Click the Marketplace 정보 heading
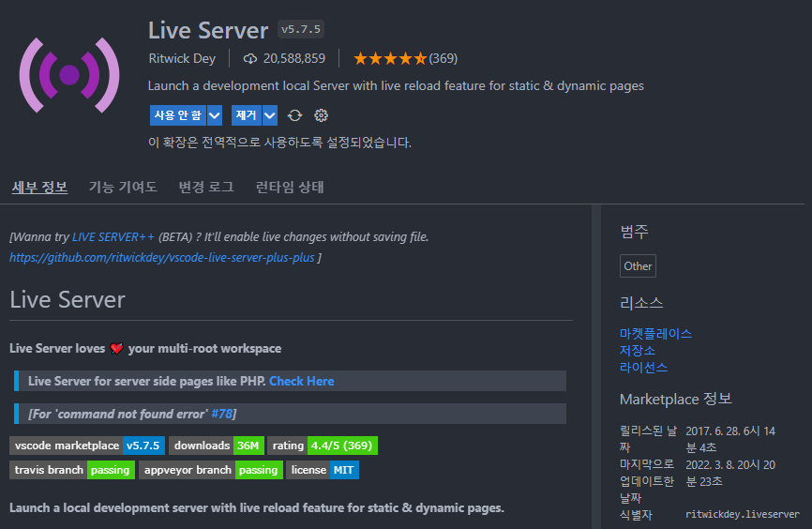Image resolution: width=812 pixels, height=529 pixels. click(676, 399)
